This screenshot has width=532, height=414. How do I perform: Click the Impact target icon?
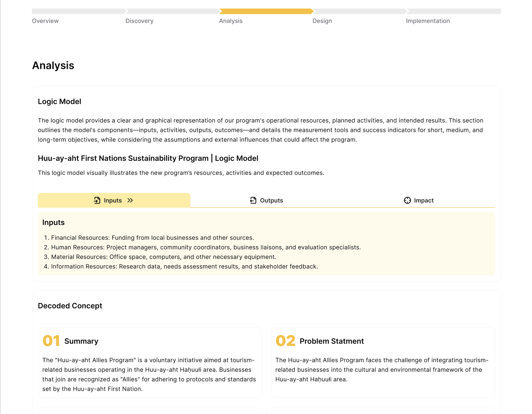407,200
